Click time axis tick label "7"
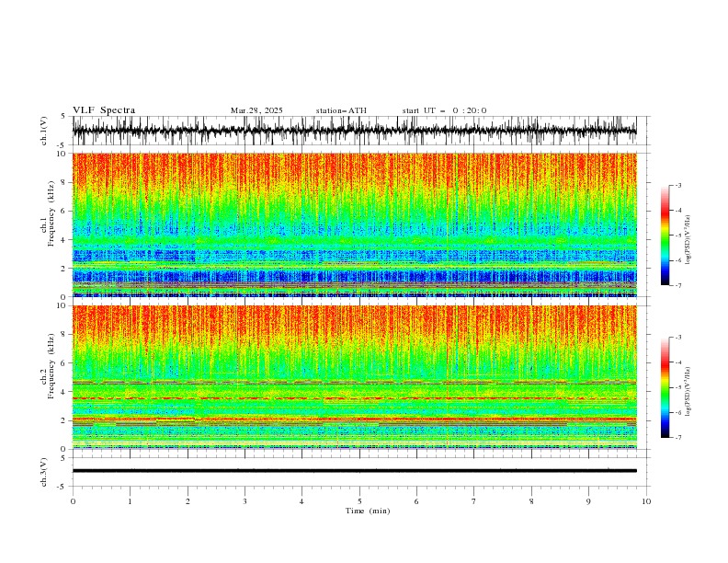This screenshot has width=728, height=563. pos(474,501)
